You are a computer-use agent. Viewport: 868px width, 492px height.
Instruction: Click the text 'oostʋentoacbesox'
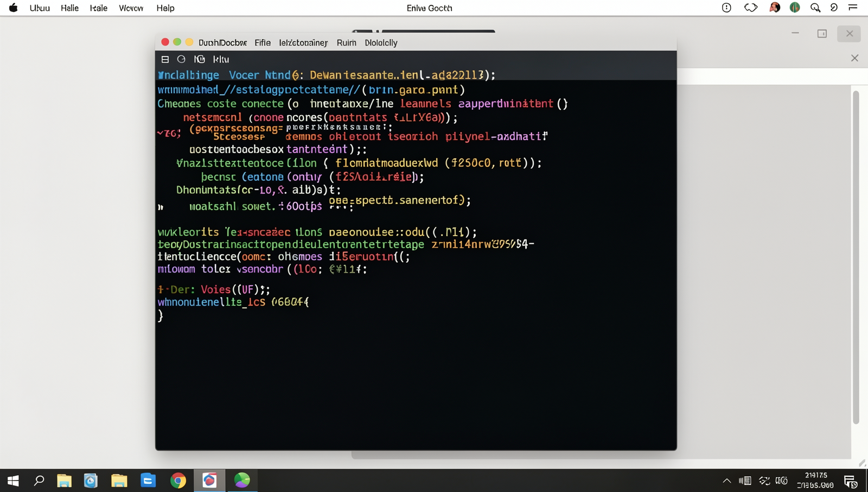pos(236,149)
